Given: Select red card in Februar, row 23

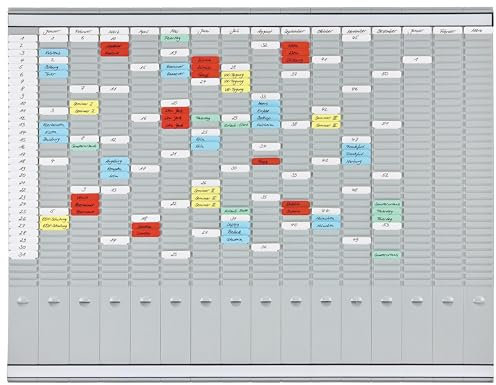Looking at the screenshot, I should pos(85,197).
